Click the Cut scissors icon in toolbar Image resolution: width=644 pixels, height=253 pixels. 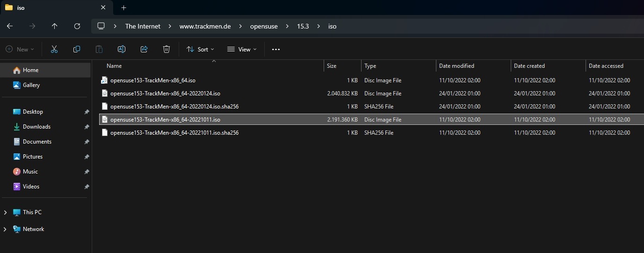(x=54, y=49)
